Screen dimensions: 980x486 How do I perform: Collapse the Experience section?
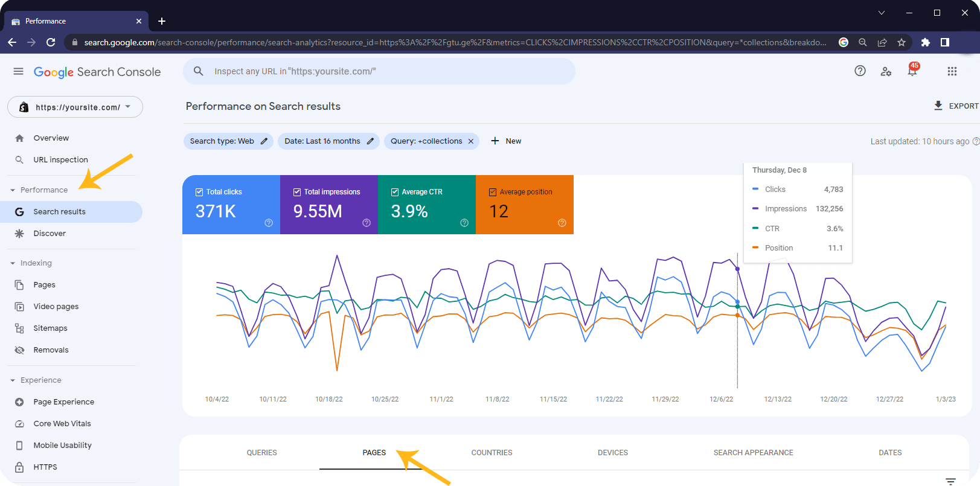13,380
